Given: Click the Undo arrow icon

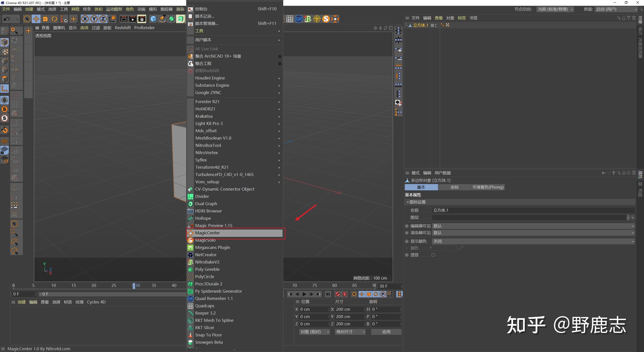Looking at the screenshot, I should [7, 19].
